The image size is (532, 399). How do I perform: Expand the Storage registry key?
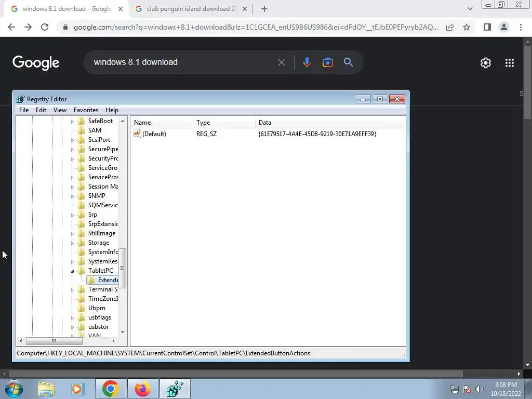click(72, 243)
